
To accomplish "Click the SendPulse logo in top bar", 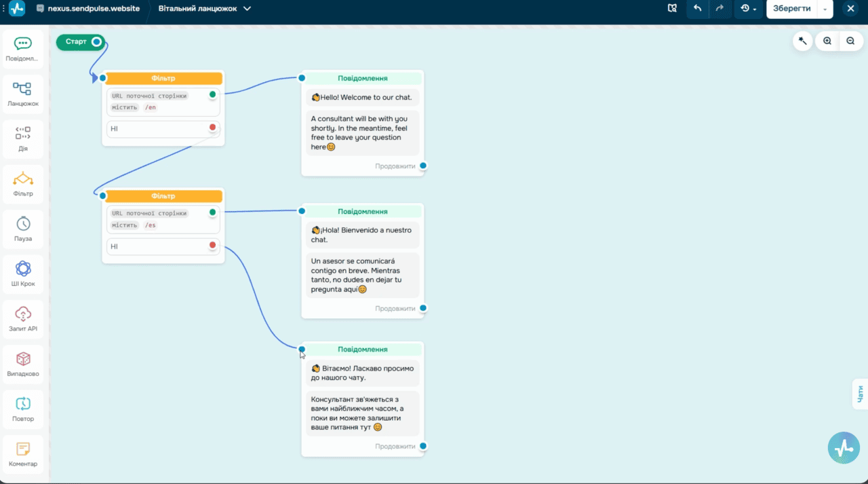I will (17, 9).
